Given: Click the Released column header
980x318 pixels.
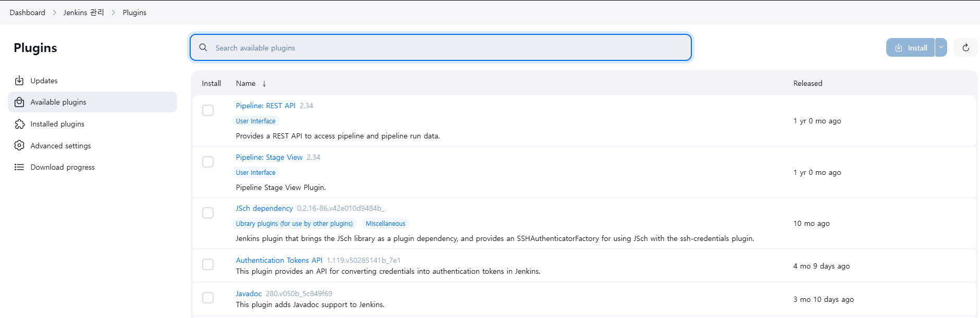Looking at the screenshot, I should tap(808, 83).
